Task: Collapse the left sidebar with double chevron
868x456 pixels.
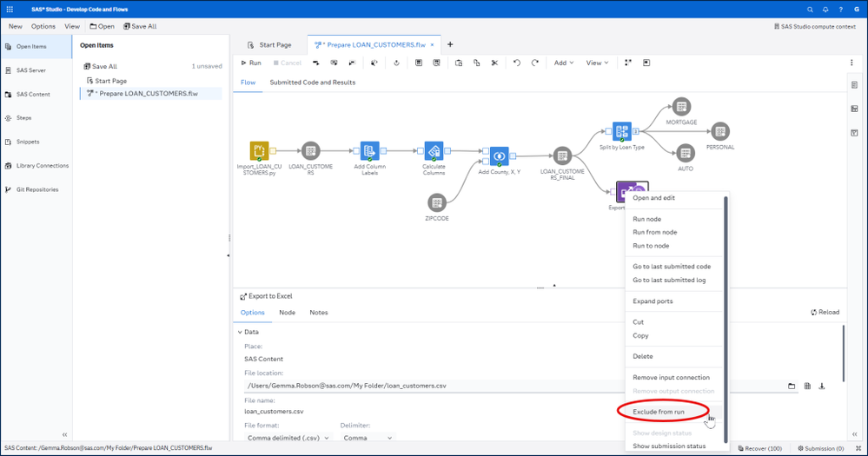Action: [x=65, y=434]
